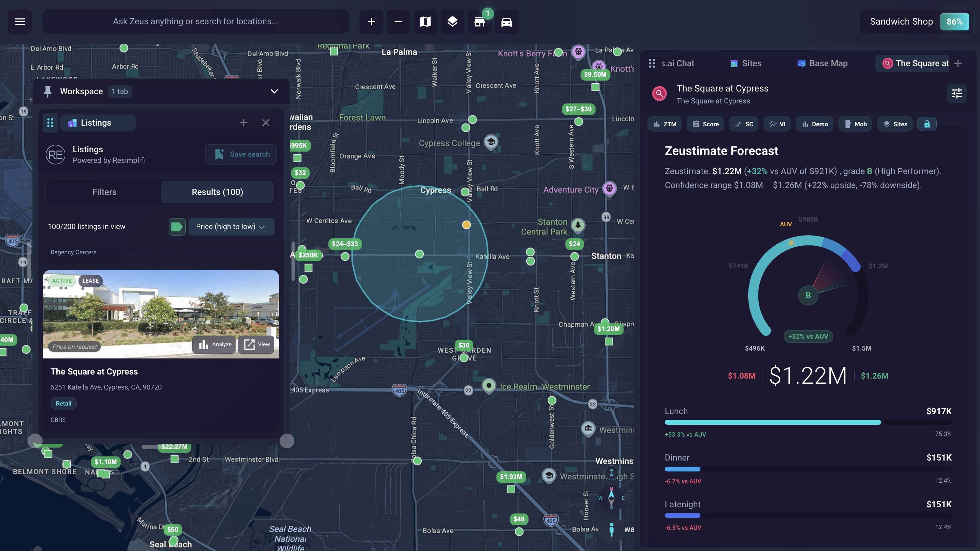The image size is (980, 551).
Task: Click the grade B gauge center
Action: click(808, 295)
